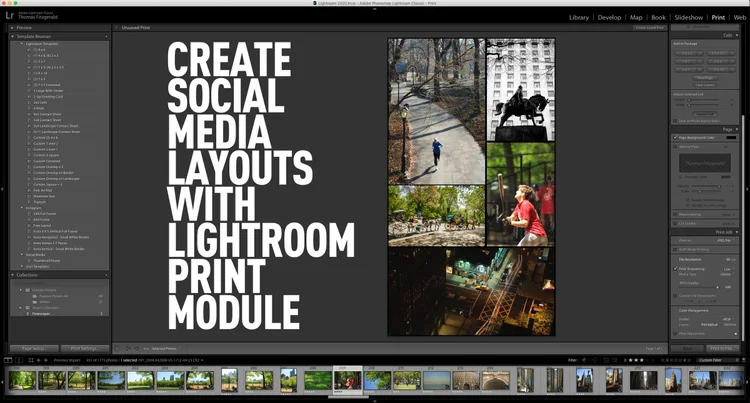This screenshot has width=750, height=403.
Task: Click the Create Saved Print button
Action: point(650,28)
